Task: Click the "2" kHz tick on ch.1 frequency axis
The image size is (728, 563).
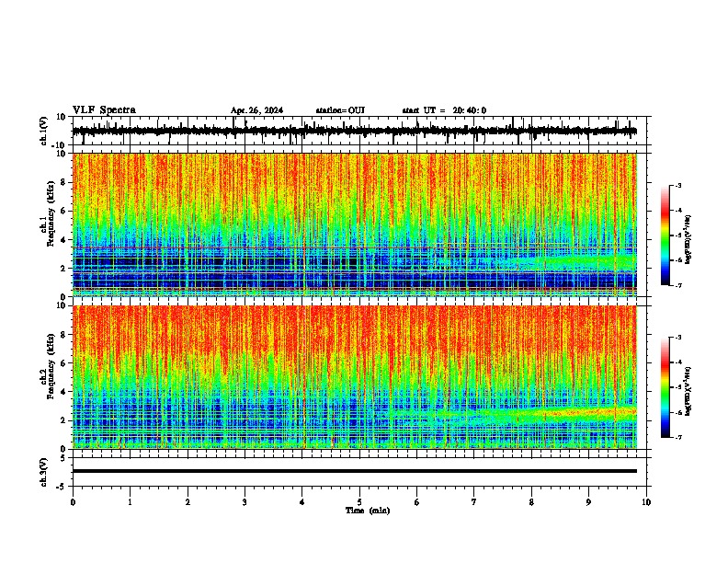Action: (64, 269)
